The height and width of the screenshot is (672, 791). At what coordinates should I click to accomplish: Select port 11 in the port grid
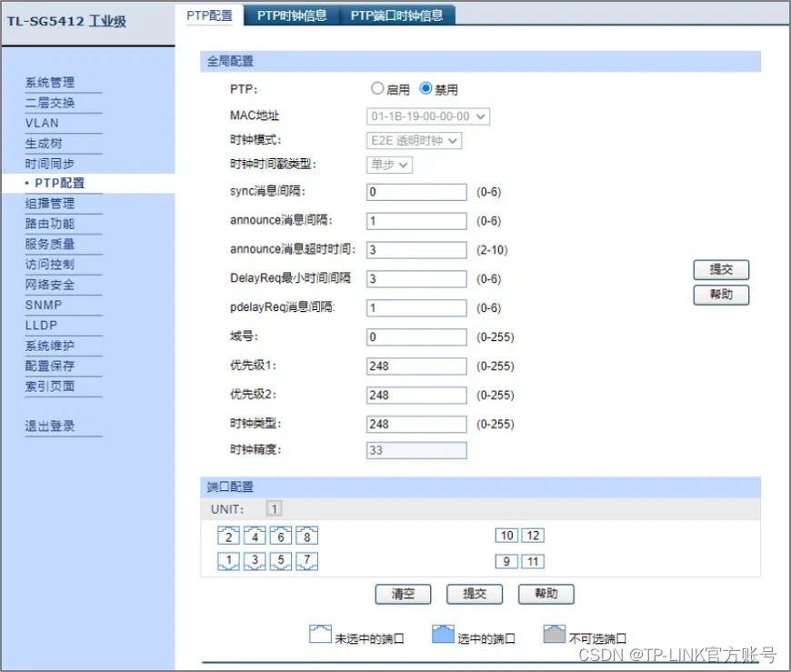pyautogui.click(x=532, y=561)
